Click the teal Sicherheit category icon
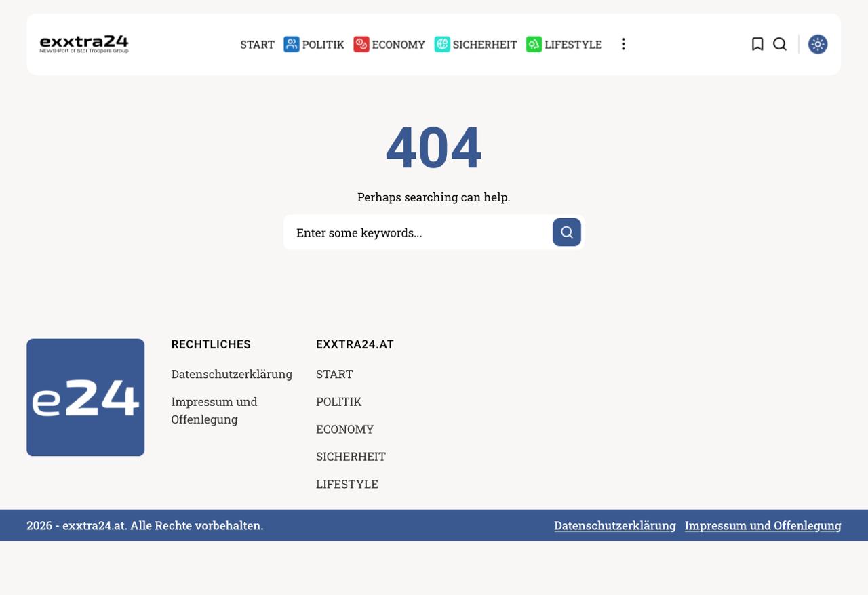Screen dimensions: 868x595 pyautogui.click(x=442, y=44)
